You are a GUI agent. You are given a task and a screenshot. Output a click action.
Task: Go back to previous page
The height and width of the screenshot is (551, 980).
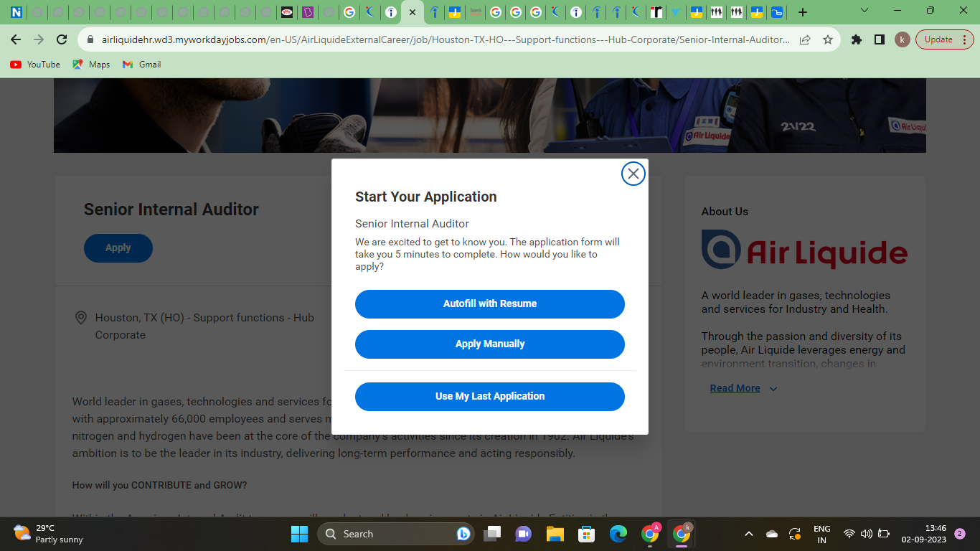tap(16, 39)
